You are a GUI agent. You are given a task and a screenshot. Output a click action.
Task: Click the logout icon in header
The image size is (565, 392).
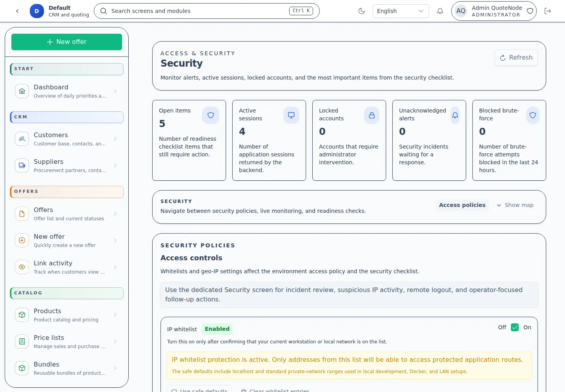coord(548,11)
